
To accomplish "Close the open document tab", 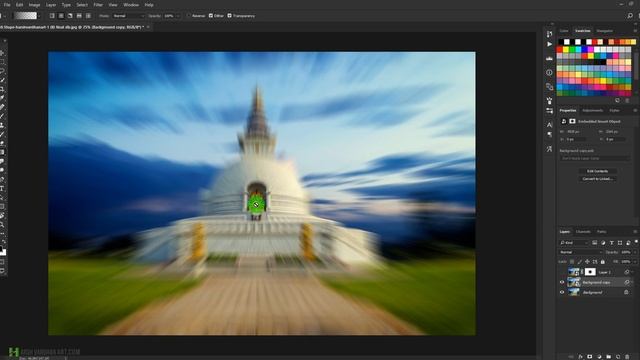I will tap(148, 27).
